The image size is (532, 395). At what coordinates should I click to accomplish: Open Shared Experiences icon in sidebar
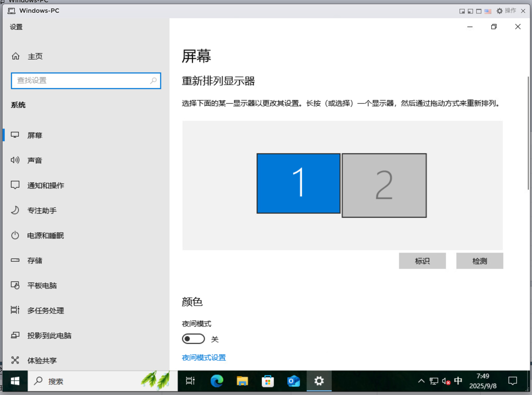[15, 360]
